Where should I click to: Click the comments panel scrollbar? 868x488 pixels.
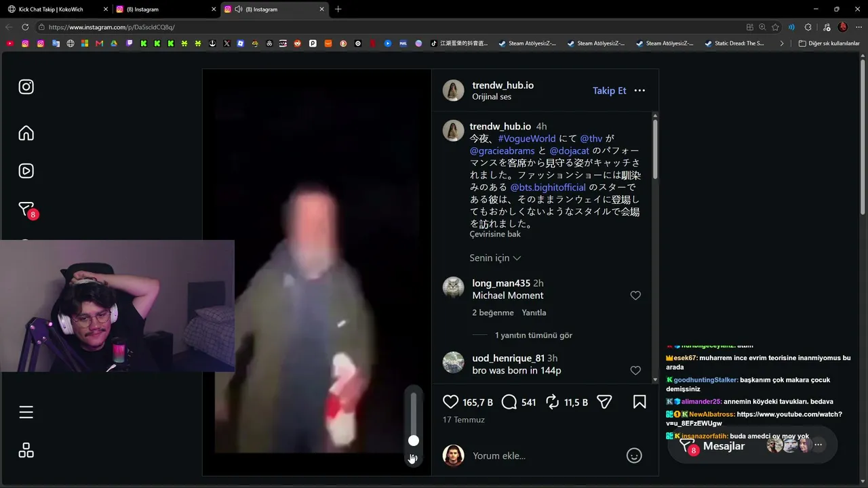655,149
